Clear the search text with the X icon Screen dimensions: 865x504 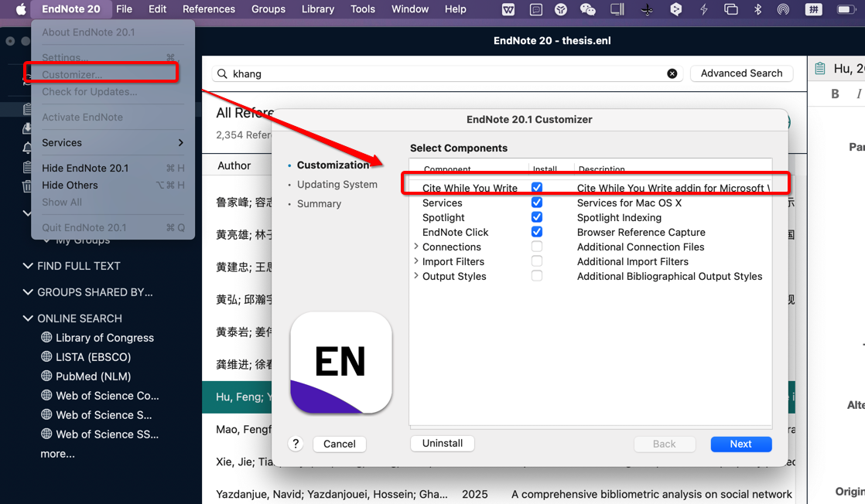coord(672,73)
